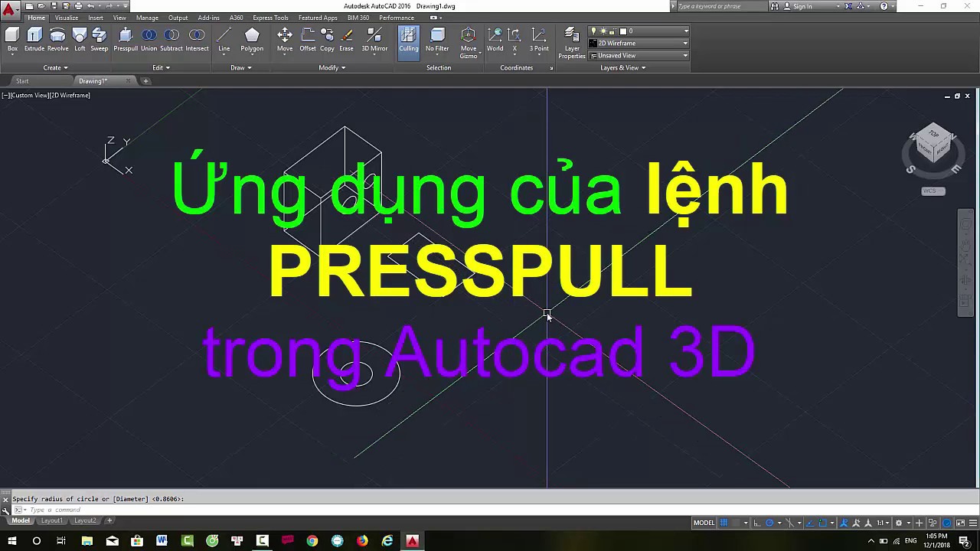Open annotation scale 1:1 dropdown

point(882,523)
